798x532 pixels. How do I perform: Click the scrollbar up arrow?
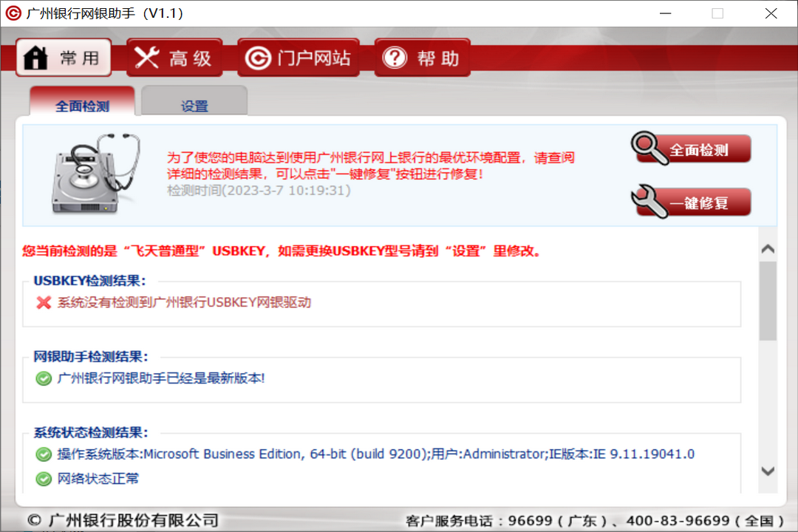coord(768,248)
